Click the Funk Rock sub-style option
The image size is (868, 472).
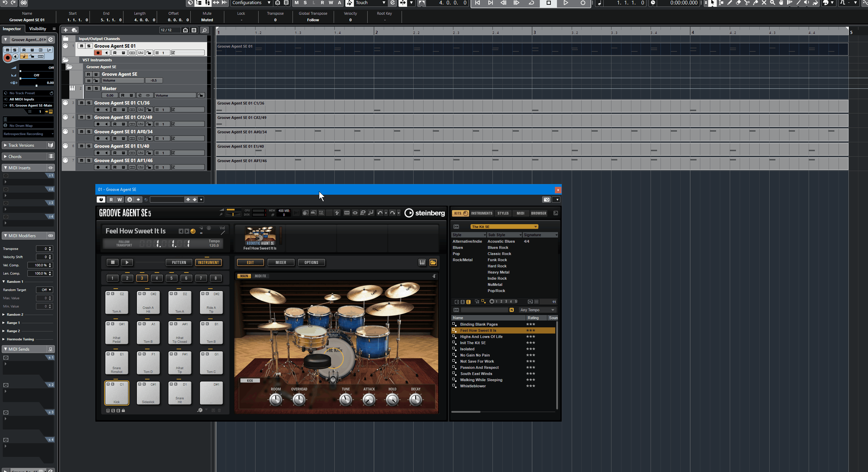(x=497, y=260)
